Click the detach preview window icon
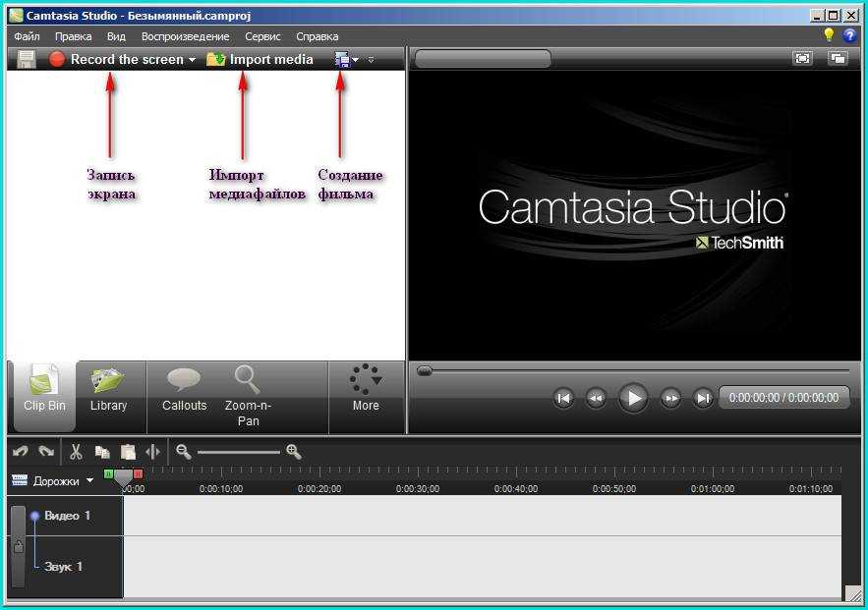 (839, 58)
